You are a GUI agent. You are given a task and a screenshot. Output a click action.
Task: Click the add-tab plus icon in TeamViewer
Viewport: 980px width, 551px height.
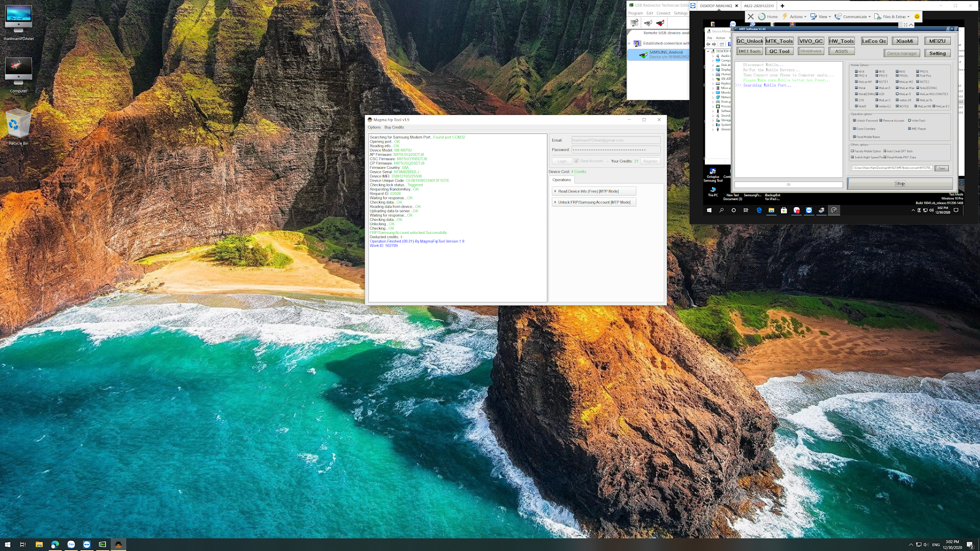[782, 6]
